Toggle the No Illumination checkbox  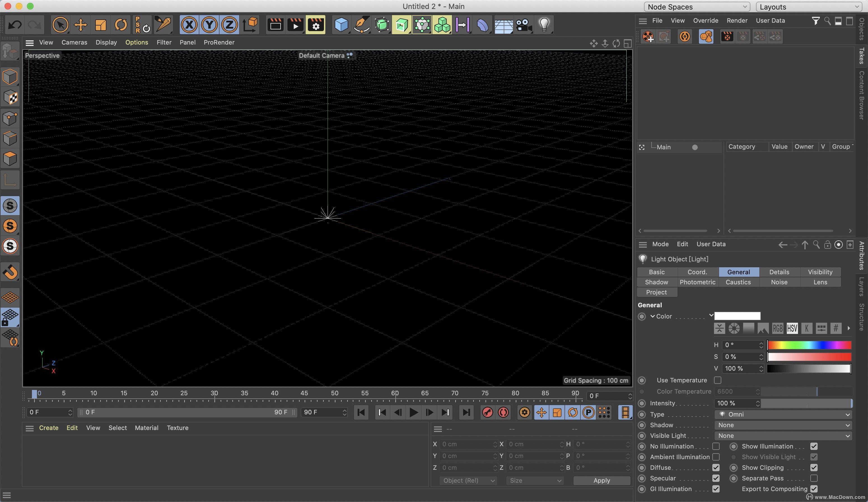pos(716,447)
